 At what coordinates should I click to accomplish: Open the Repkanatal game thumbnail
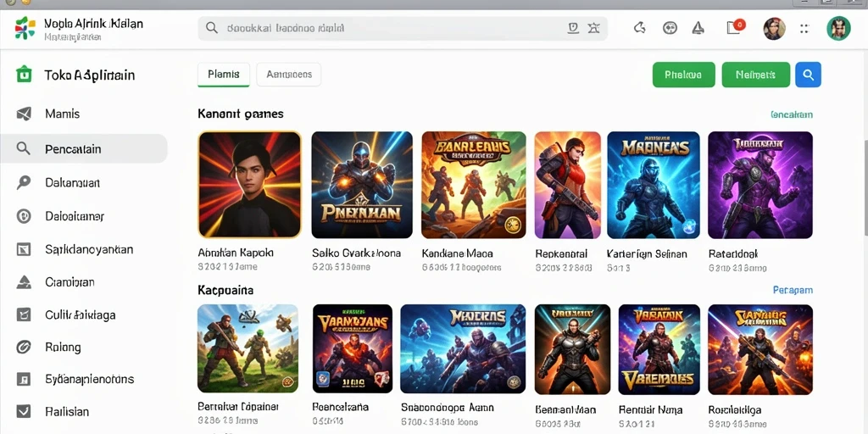[567, 185]
